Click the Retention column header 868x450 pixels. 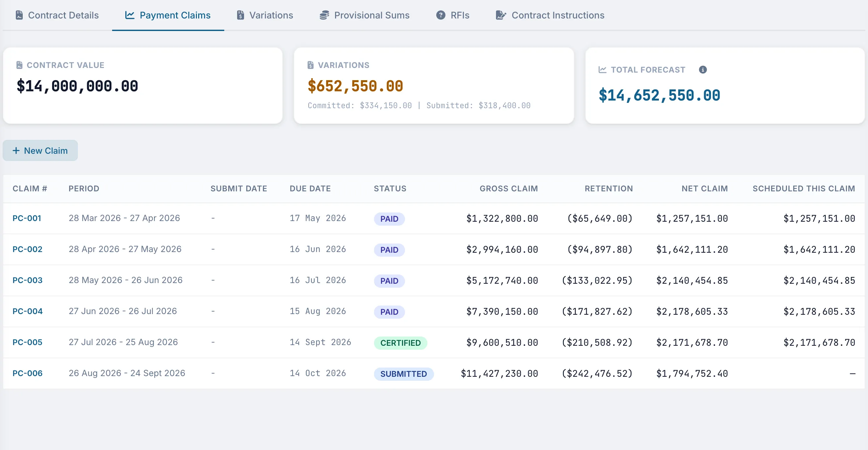pyautogui.click(x=608, y=188)
